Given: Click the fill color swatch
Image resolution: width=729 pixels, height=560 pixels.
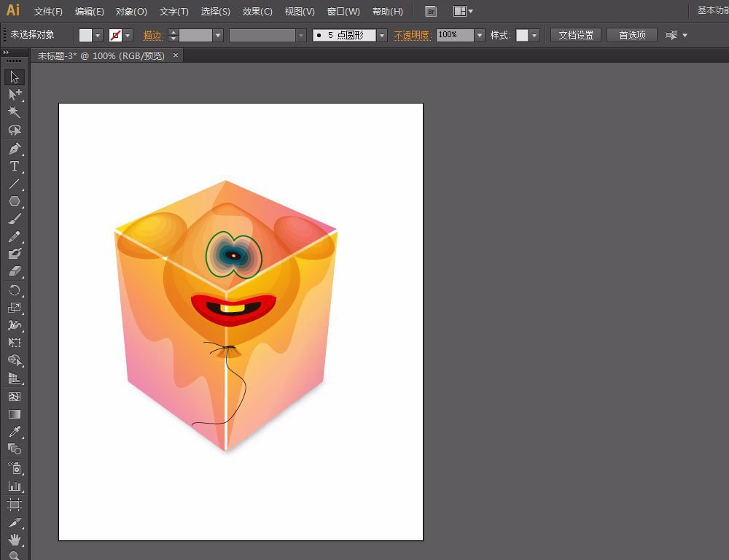Looking at the screenshot, I should pyautogui.click(x=85, y=35).
